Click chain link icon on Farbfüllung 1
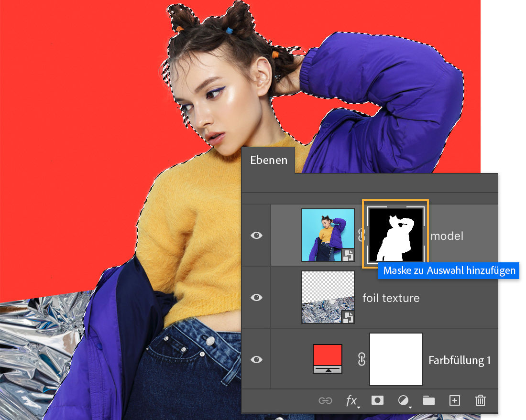526x420 pixels. click(x=362, y=359)
